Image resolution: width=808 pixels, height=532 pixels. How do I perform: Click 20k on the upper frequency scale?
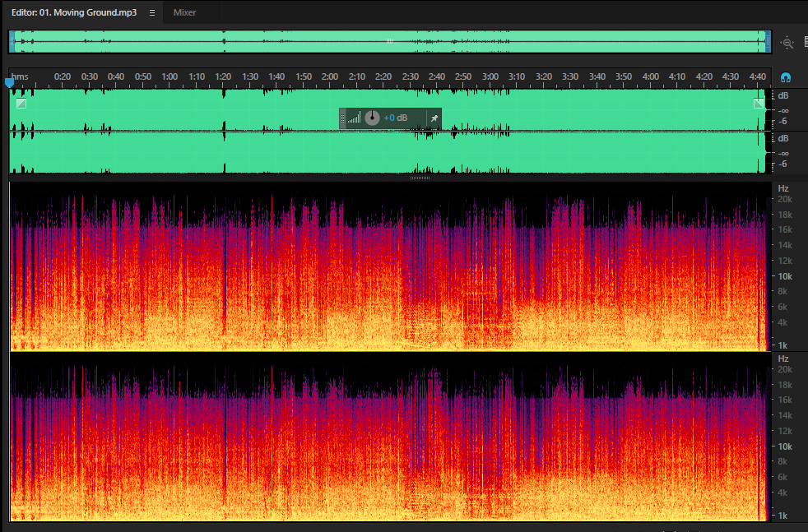[x=785, y=199]
